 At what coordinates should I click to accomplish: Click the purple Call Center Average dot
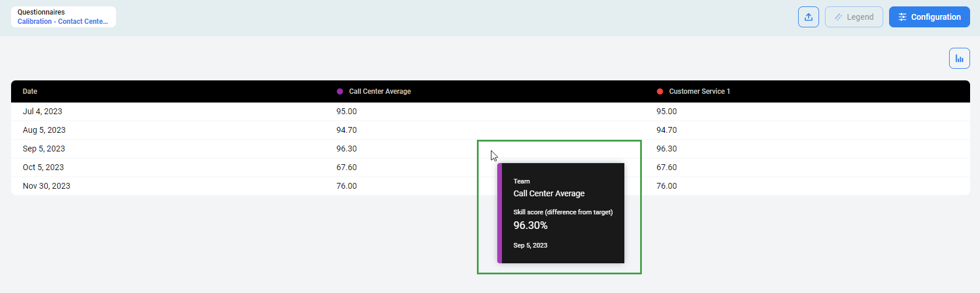pos(340,91)
